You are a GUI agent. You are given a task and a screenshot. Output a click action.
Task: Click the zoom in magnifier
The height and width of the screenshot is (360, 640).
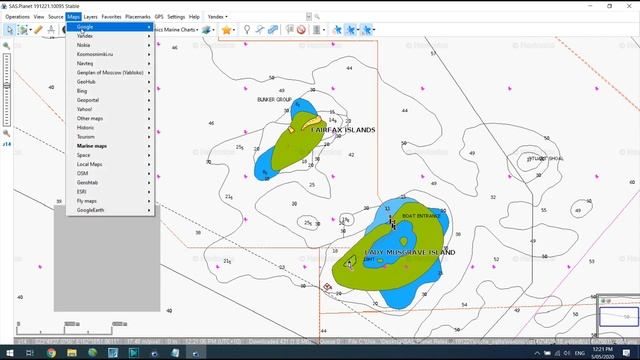tap(7, 46)
